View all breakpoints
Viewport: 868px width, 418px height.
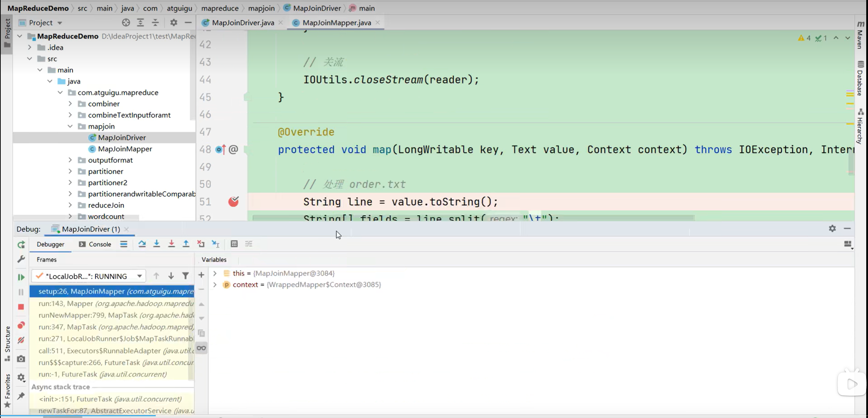click(21, 325)
